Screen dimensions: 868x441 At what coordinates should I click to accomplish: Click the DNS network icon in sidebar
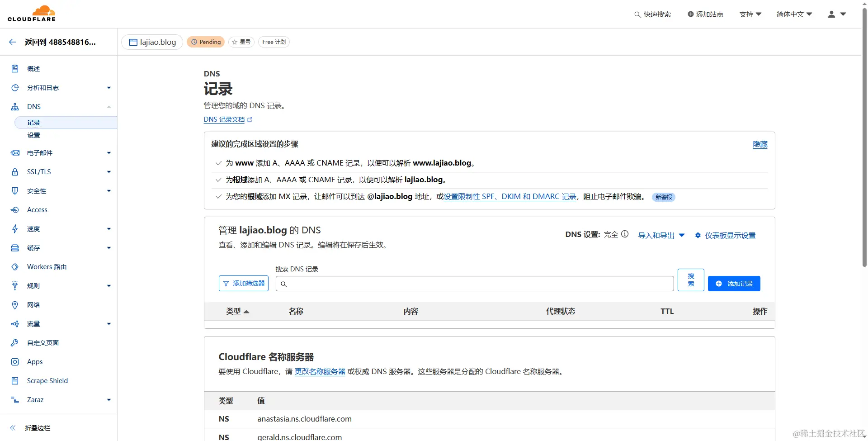tap(15, 107)
